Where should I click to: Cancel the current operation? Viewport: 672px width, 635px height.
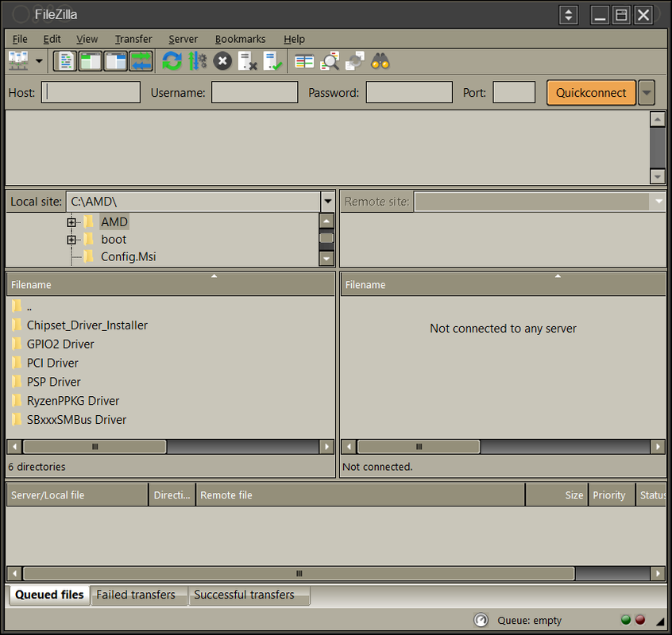click(x=222, y=61)
